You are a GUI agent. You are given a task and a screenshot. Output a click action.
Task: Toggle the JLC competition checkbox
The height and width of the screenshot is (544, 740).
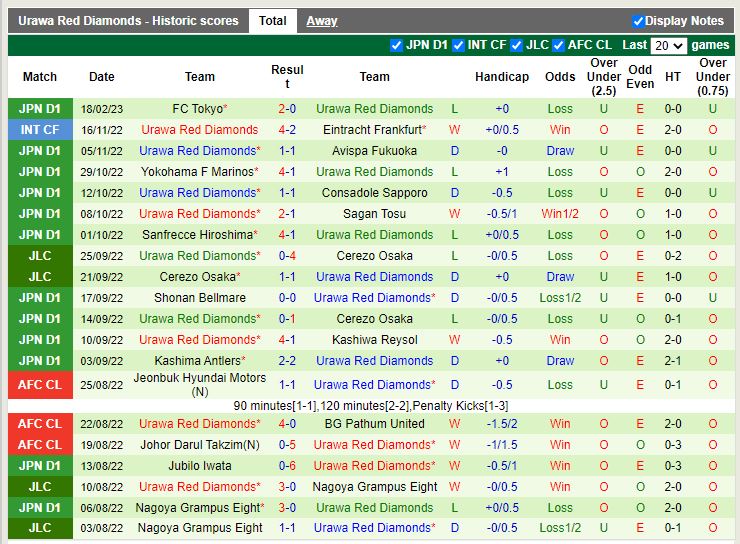pyautogui.click(x=516, y=46)
